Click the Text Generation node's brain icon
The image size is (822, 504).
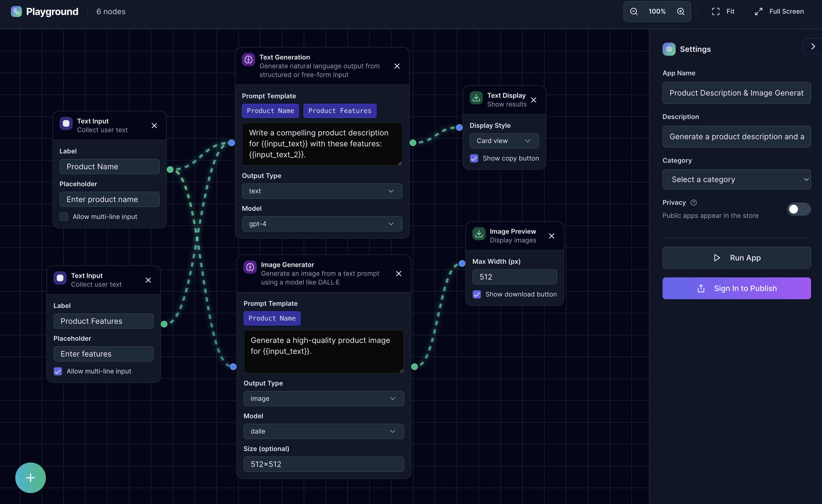(x=249, y=60)
